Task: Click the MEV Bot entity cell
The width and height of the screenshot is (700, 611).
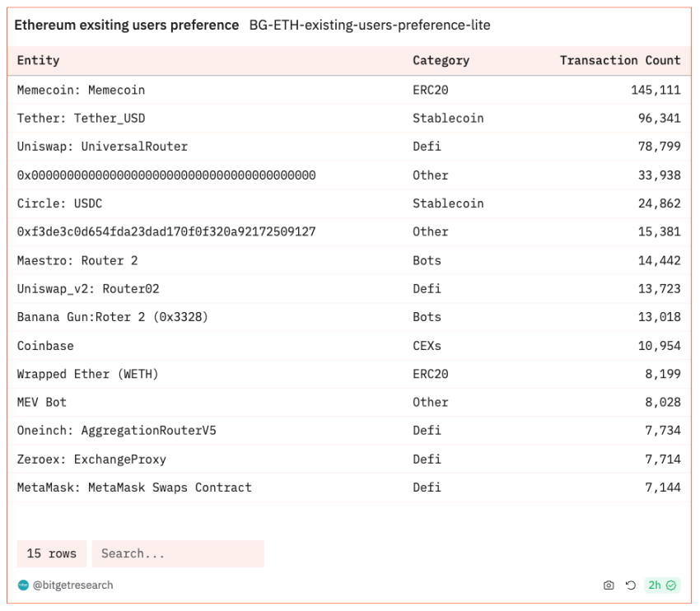Action: click(42, 403)
